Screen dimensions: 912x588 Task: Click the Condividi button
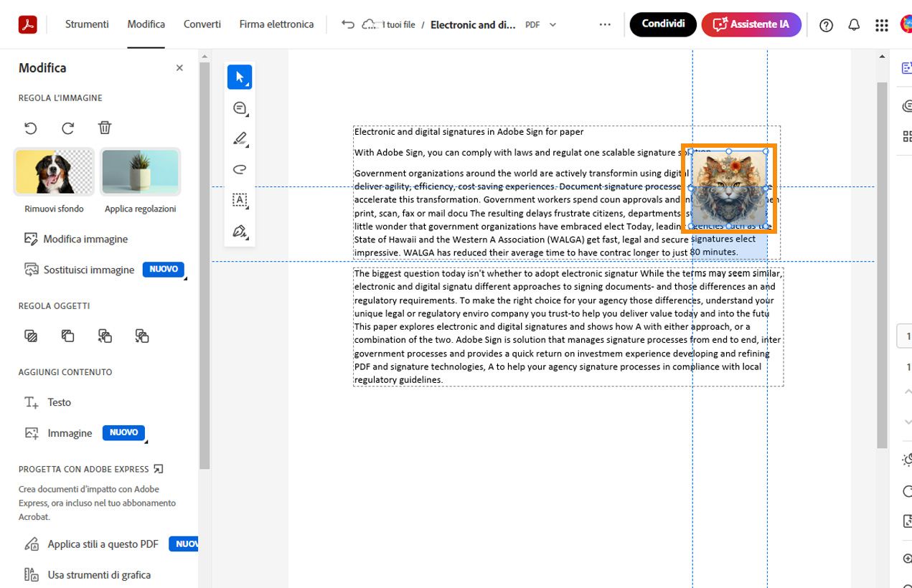662,24
